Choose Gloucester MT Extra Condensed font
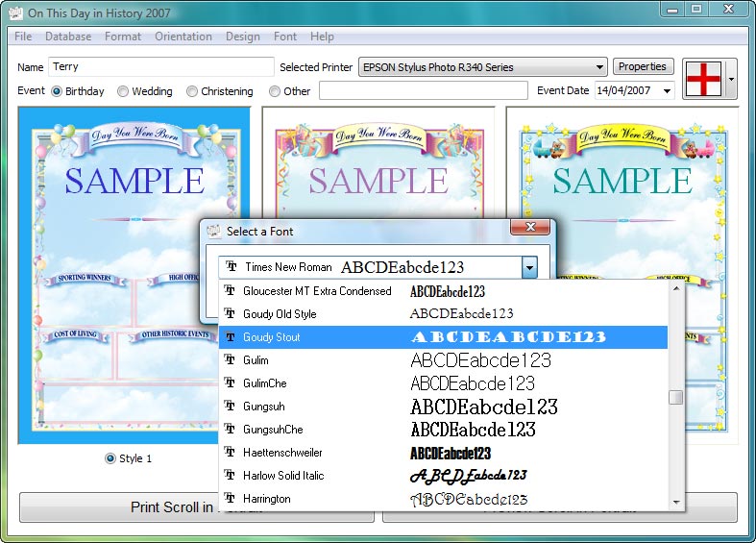The width and height of the screenshot is (756, 543). [x=443, y=291]
